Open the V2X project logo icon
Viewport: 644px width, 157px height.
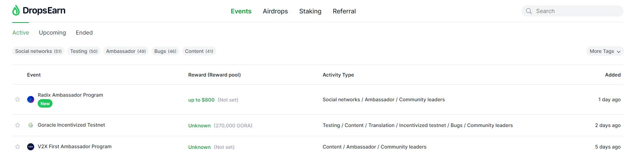31,147
